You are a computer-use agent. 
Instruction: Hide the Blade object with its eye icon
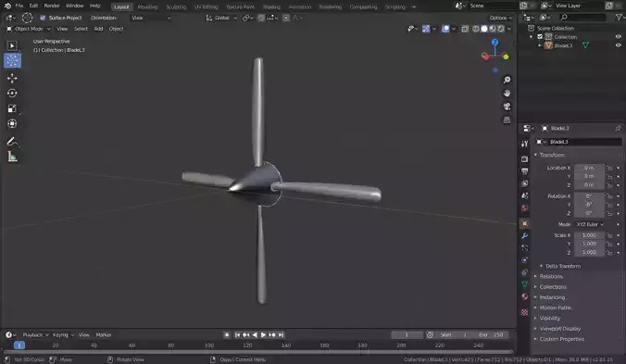click(618, 45)
